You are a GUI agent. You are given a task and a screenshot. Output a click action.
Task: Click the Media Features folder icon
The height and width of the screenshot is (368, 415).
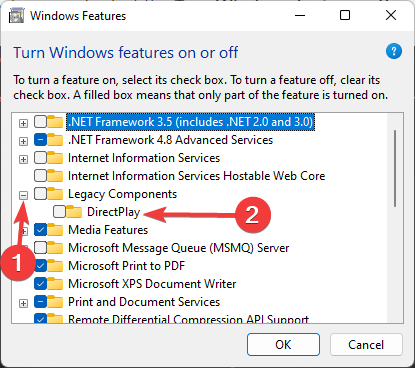coord(55,230)
